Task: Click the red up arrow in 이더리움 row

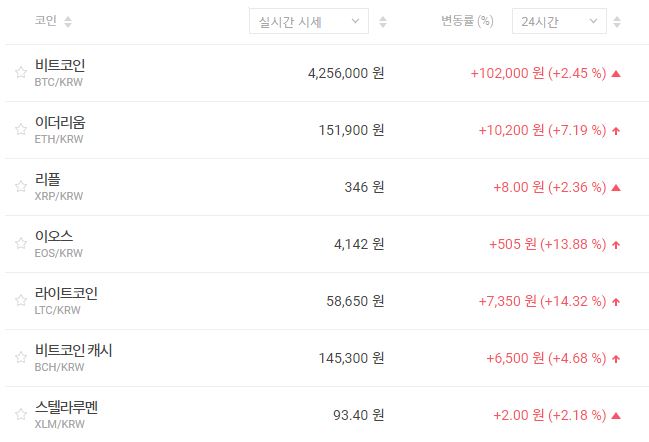Action: tap(616, 130)
